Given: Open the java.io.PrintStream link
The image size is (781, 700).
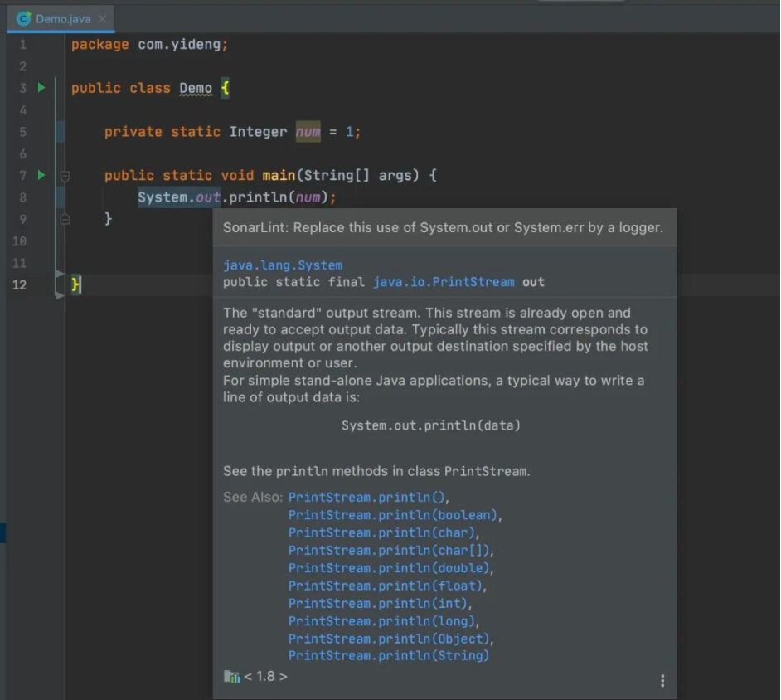Looking at the screenshot, I should point(444,282).
